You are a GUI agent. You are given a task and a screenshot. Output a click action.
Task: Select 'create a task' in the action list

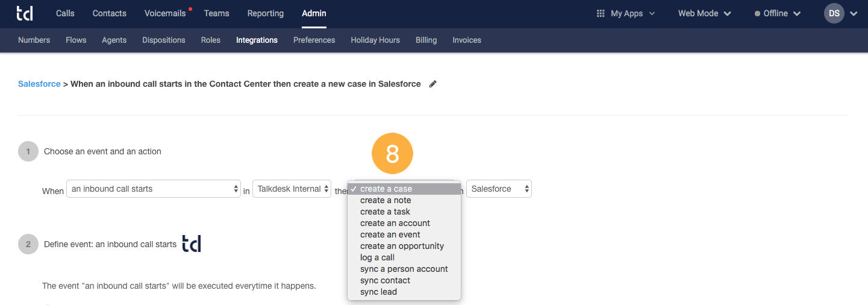[404, 212]
